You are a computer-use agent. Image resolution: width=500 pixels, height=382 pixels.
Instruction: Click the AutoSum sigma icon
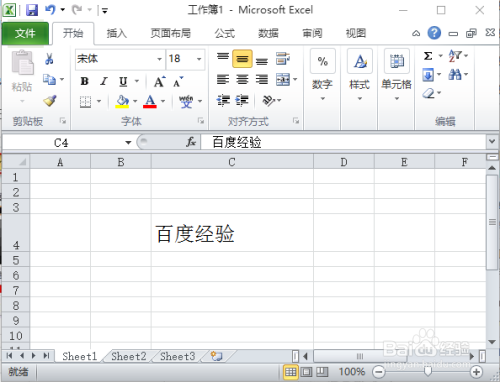click(x=428, y=56)
